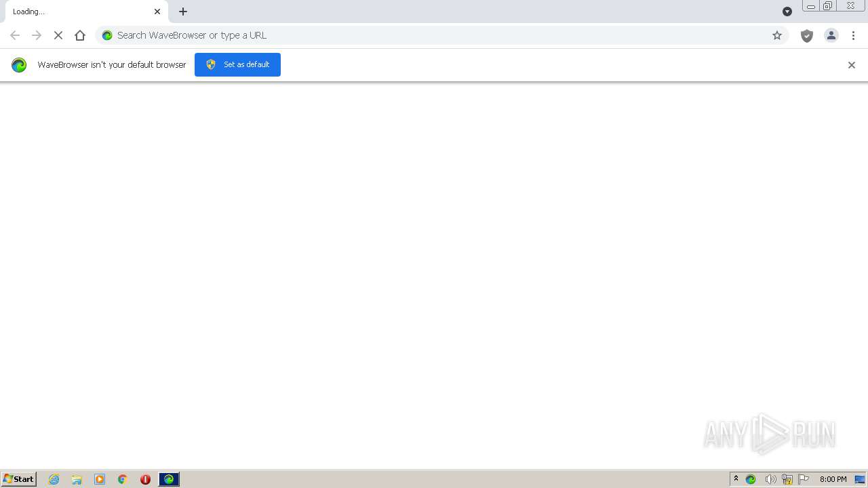The width and height of the screenshot is (868, 488).
Task: Open the user profile menu
Action: (x=831, y=35)
